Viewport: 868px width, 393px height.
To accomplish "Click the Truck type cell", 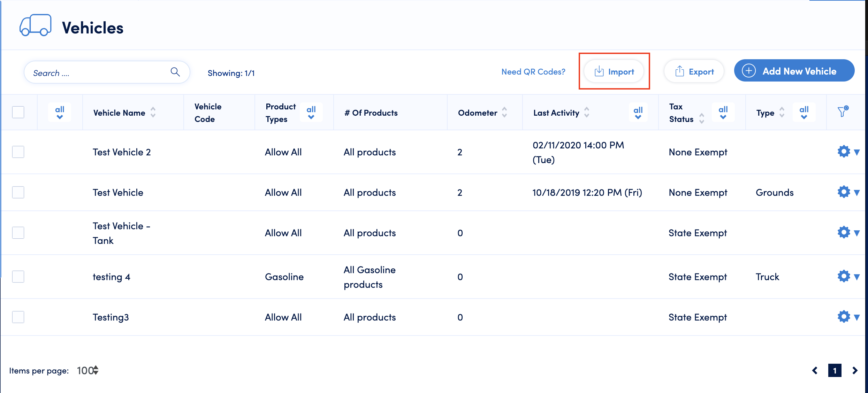I will 767,277.
